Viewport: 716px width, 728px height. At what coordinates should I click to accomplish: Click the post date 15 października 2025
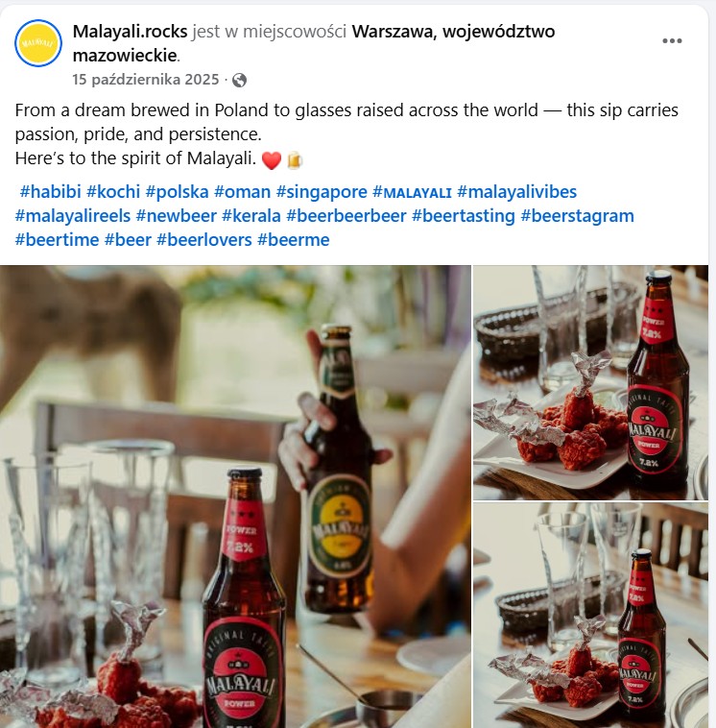click(145, 80)
